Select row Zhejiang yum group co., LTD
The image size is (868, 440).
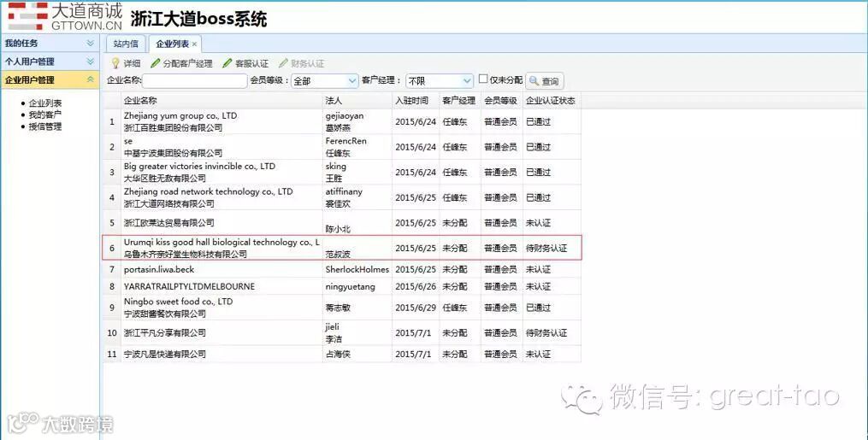[x=342, y=121]
